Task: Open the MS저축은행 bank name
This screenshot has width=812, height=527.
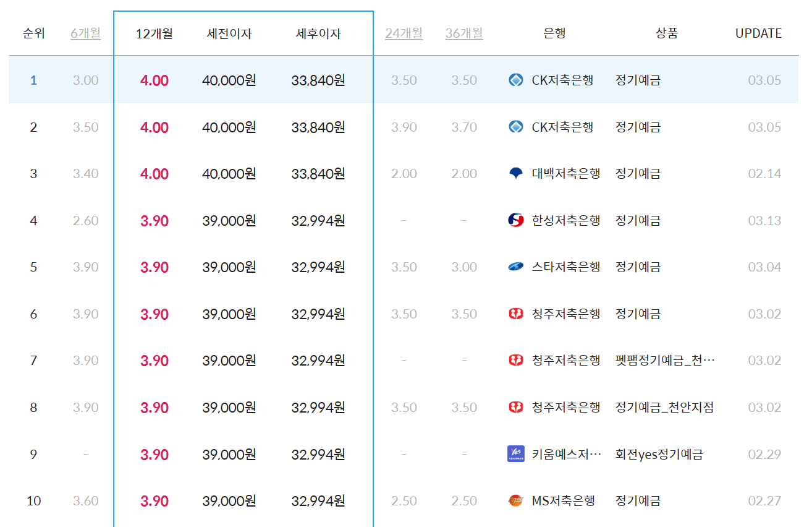Action: (x=563, y=501)
